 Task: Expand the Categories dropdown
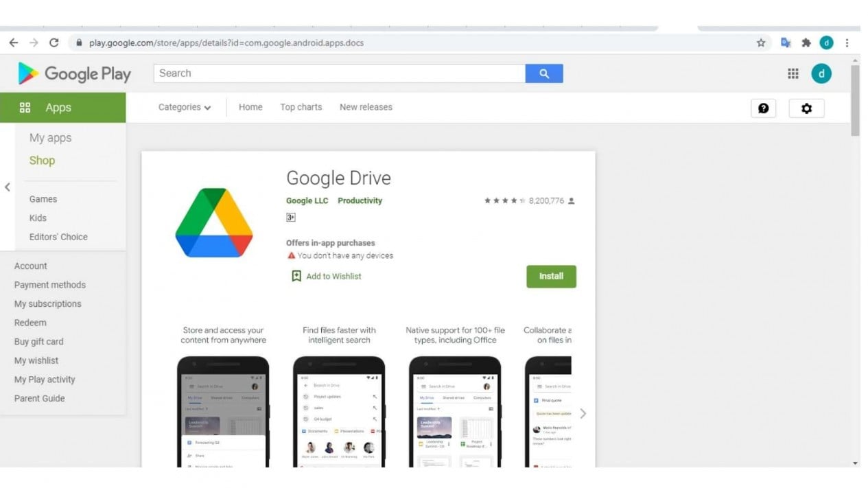(185, 107)
